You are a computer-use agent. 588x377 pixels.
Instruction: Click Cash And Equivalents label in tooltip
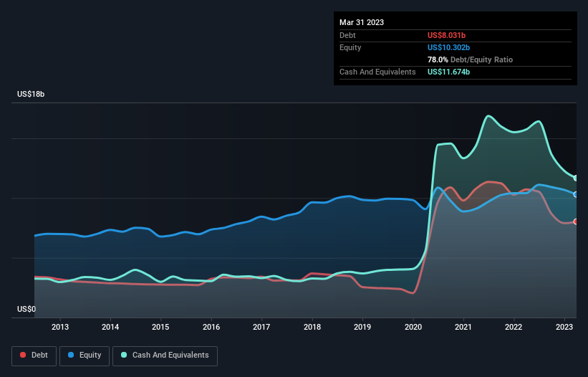pos(377,72)
